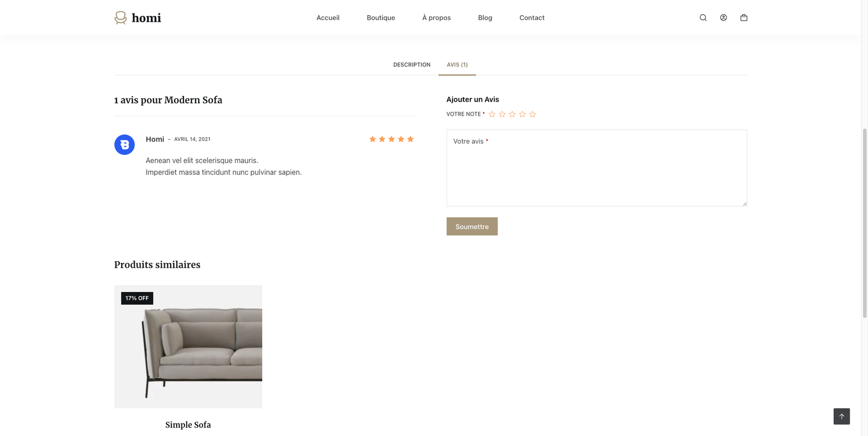Open the Blog menu item
The height and width of the screenshot is (436, 868).
click(x=485, y=17)
